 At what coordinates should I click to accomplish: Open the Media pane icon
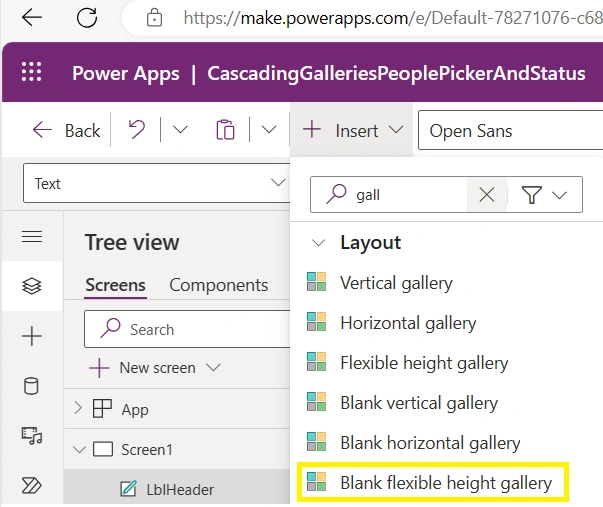pyautogui.click(x=32, y=435)
